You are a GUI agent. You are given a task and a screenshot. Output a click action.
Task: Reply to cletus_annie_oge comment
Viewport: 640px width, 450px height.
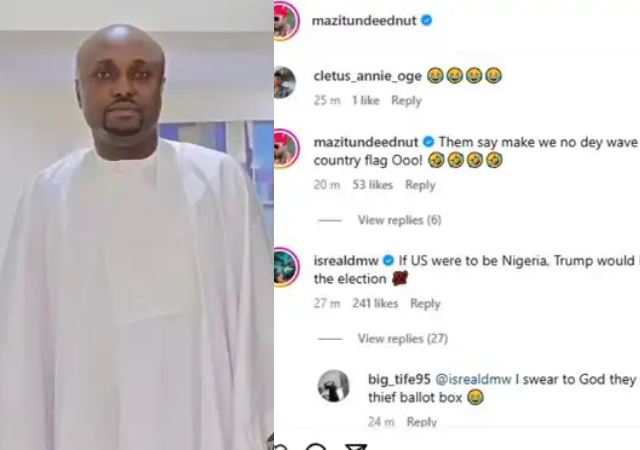tap(406, 100)
